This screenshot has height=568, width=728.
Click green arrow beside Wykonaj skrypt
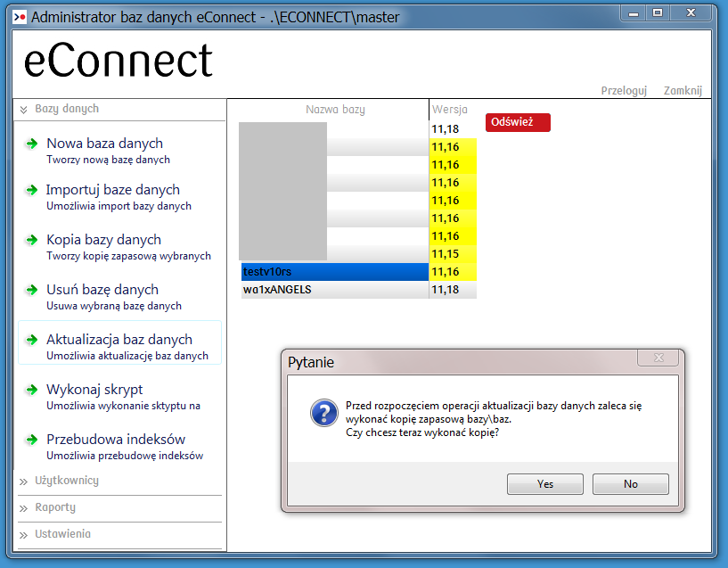[31, 390]
